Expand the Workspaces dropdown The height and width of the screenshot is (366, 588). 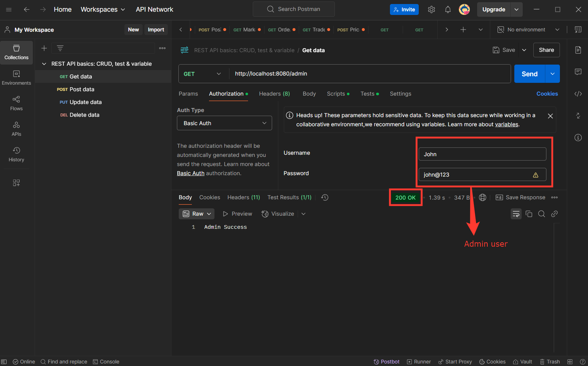click(x=103, y=9)
